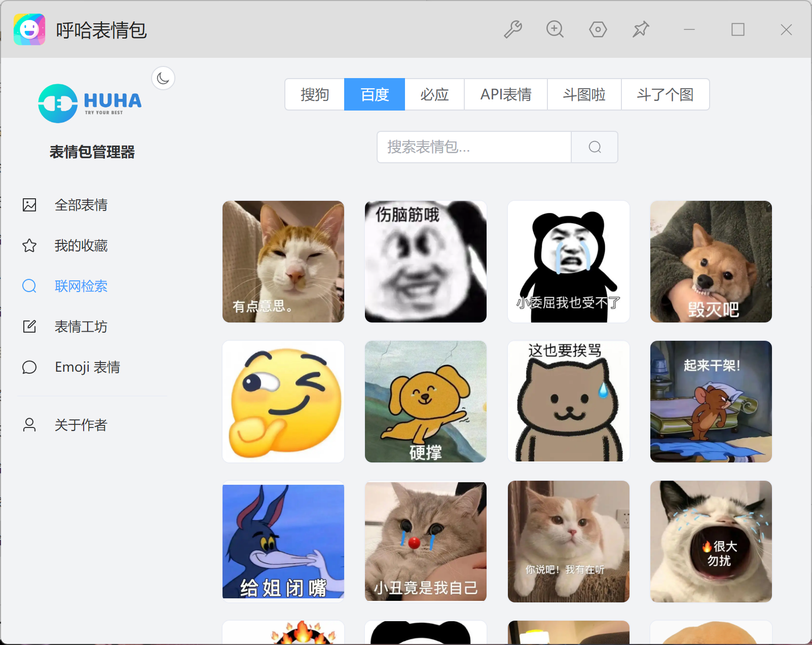Select the 小委屈我也受不了 crying panda meme
This screenshot has height=645, width=812.
coord(569,262)
